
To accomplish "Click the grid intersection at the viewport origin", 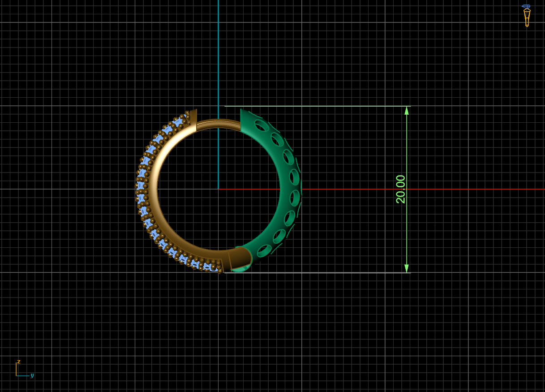I will click(219, 190).
